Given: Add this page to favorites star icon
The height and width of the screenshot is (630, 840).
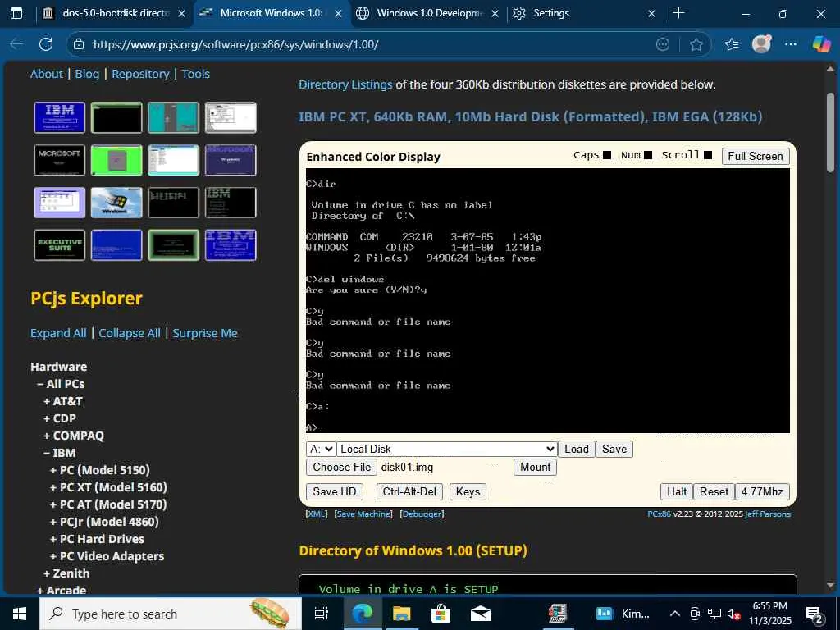Looking at the screenshot, I should click(696, 44).
